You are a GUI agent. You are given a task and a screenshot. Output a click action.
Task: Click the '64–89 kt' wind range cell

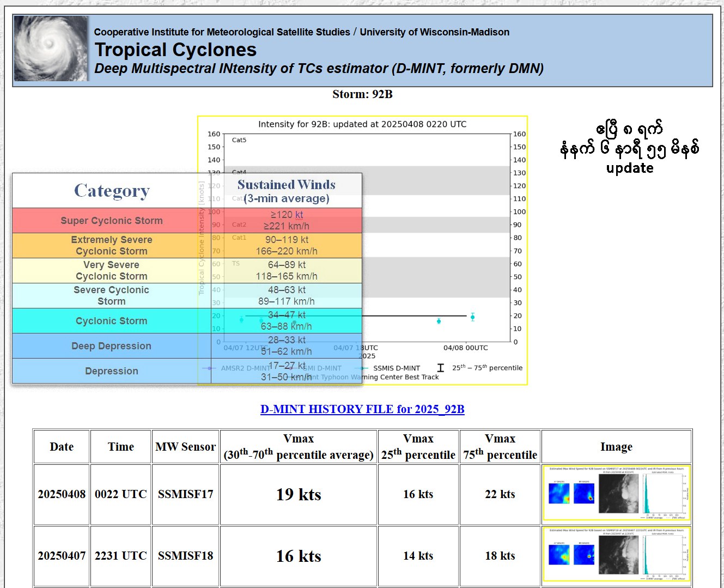[287, 271]
